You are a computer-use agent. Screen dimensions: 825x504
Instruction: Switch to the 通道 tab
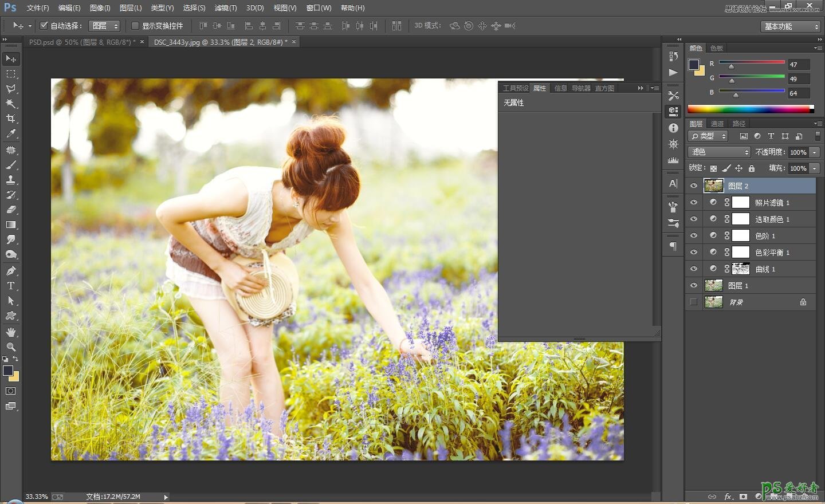717,124
